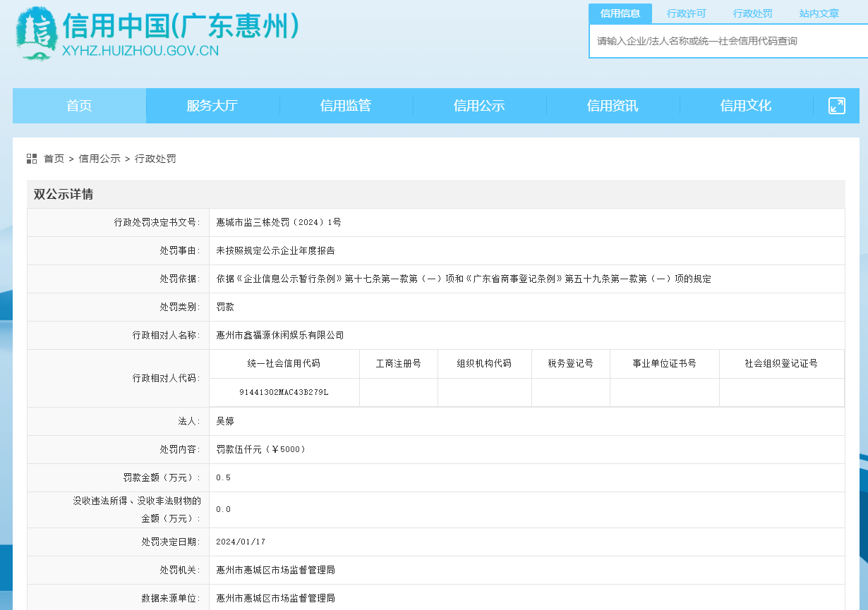868x610 pixels.
Task: Click the 处罚机关 value 惠州市惠城区市场监督管理局
Action: pyautogui.click(x=275, y=570)
